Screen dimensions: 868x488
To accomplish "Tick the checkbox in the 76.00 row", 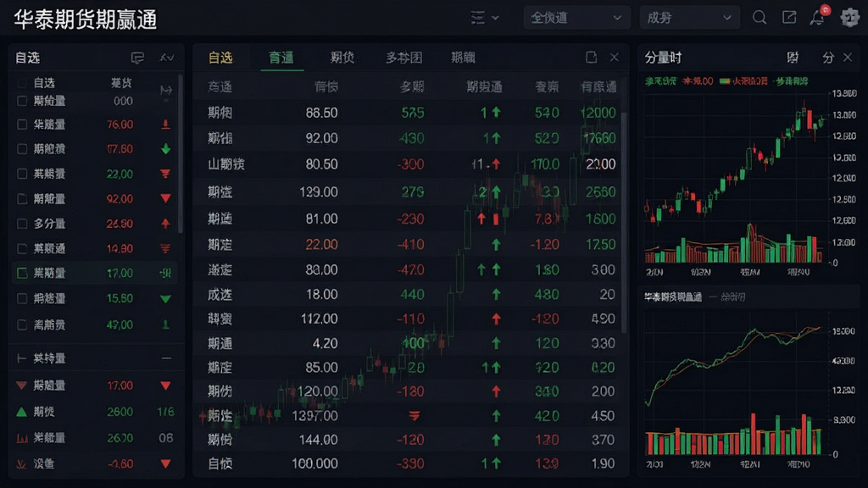I will 22,125.
